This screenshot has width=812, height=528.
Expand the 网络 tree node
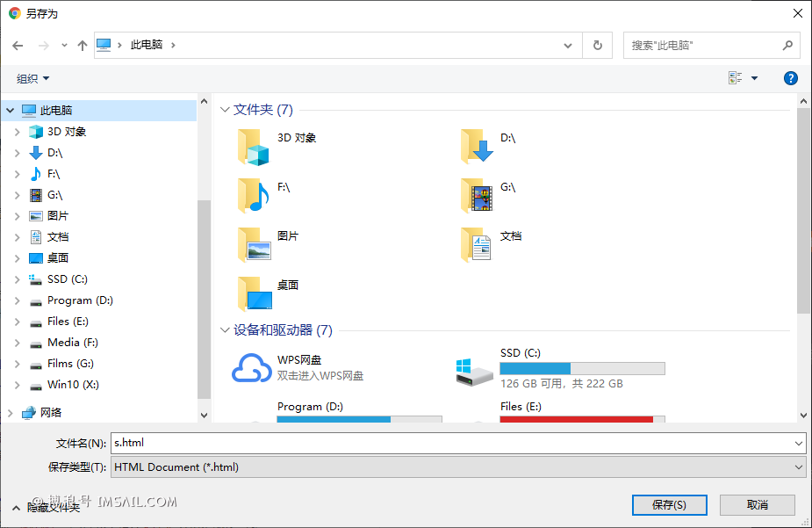coord(9,412)
